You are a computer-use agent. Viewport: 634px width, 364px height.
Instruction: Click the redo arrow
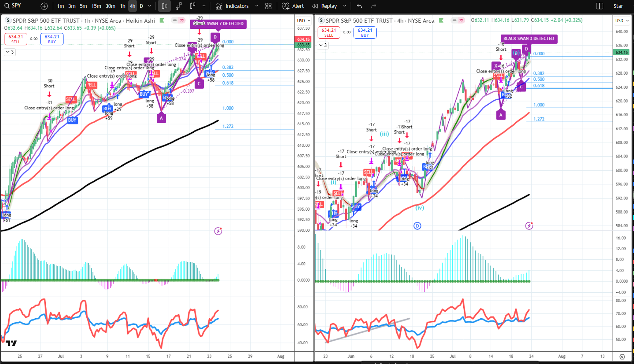374,6
